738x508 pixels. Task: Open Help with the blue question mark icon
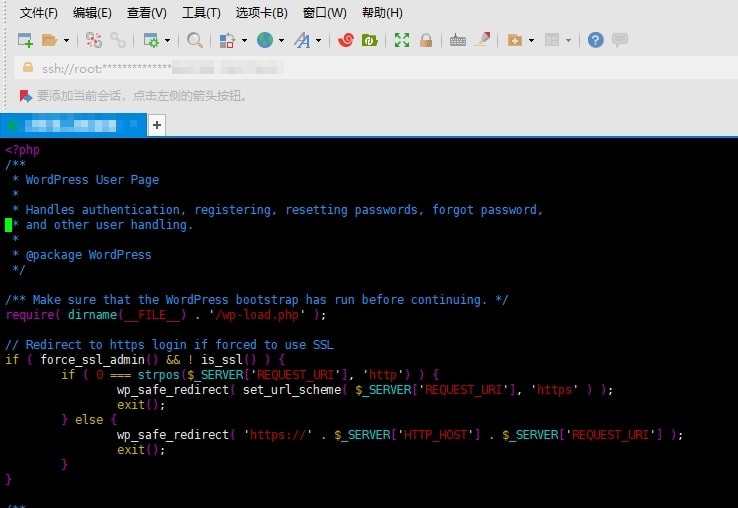pyautogui.click(x=596, y=40)
